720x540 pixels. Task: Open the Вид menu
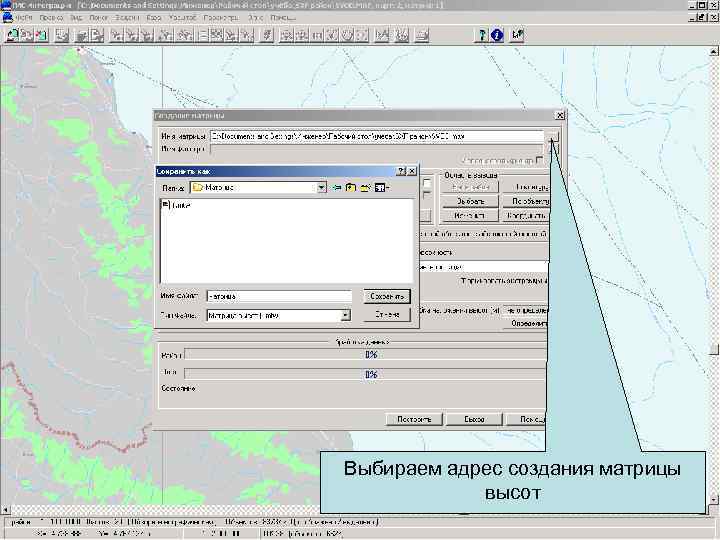(76, 17)
